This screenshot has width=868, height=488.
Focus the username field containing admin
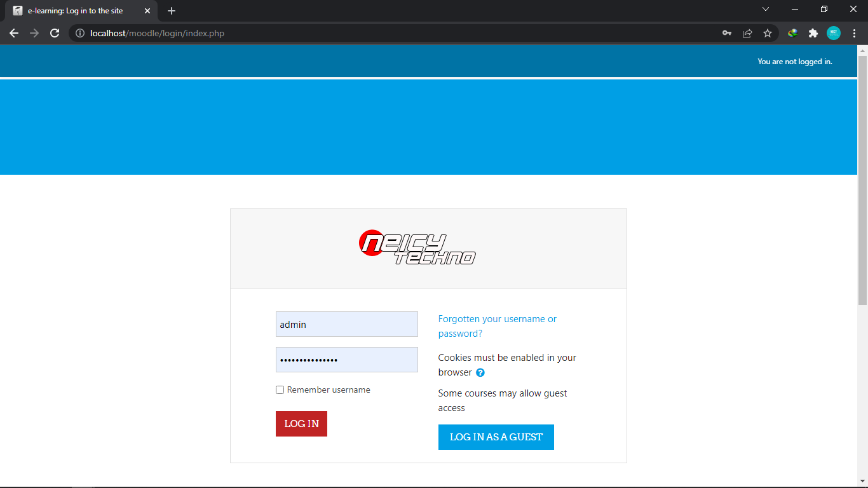(347, 324)
